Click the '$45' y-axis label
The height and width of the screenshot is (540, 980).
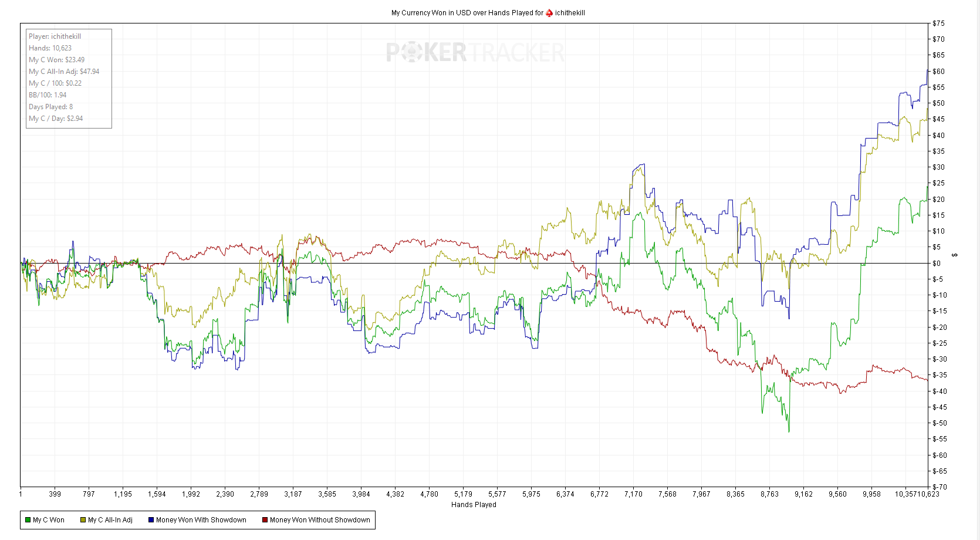938,119
